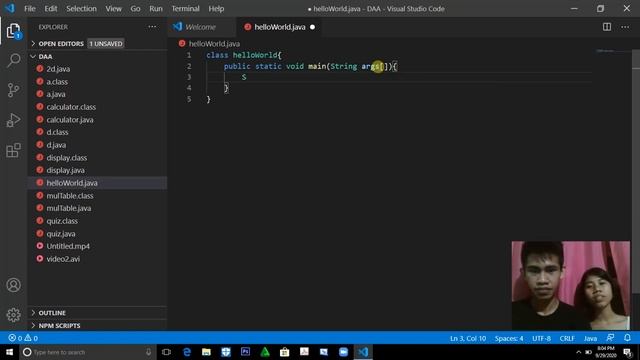The height and width of the screenshot is (360, 640).
Task: Open the Edit menu
Action: tap(51, 9)
